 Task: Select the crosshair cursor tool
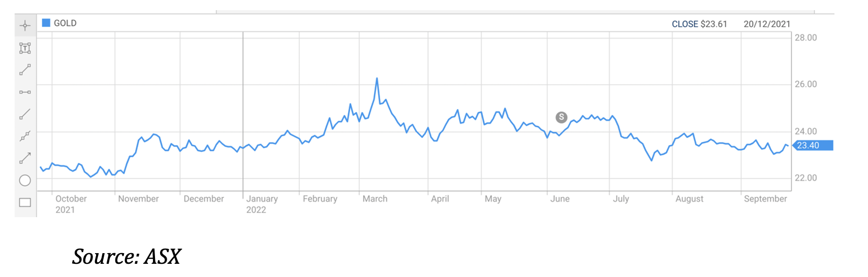(x=25, y=25)
